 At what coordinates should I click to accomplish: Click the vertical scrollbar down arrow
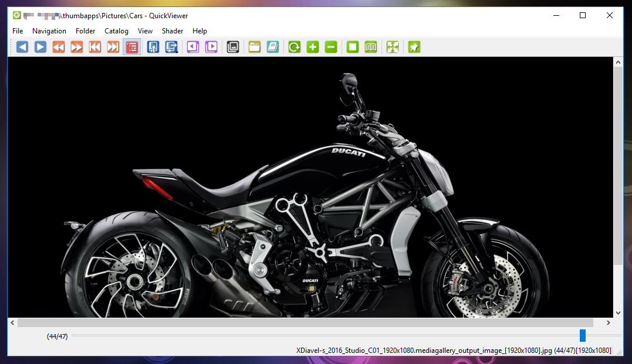tap(618, 313)
